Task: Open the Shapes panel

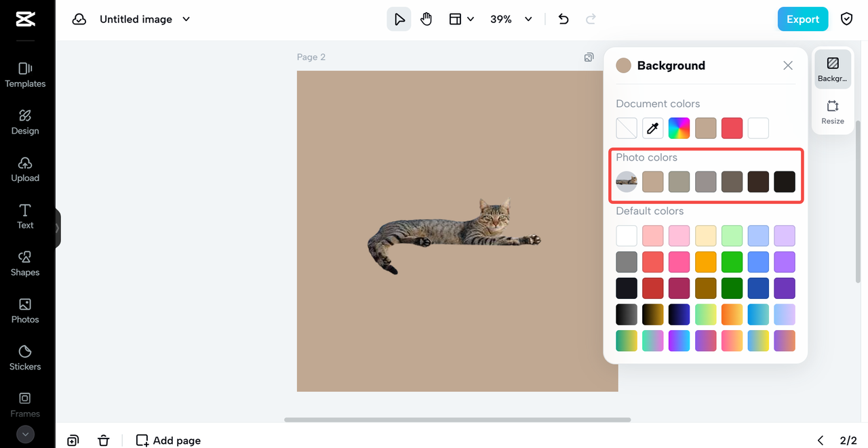Action: [x=25, y=264]
